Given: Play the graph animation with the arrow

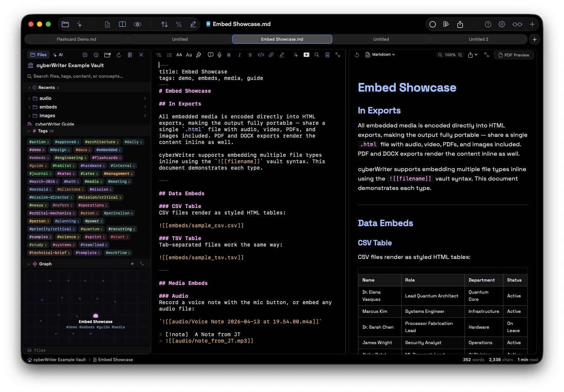Looking at the screenshot, I should [133, 264].
